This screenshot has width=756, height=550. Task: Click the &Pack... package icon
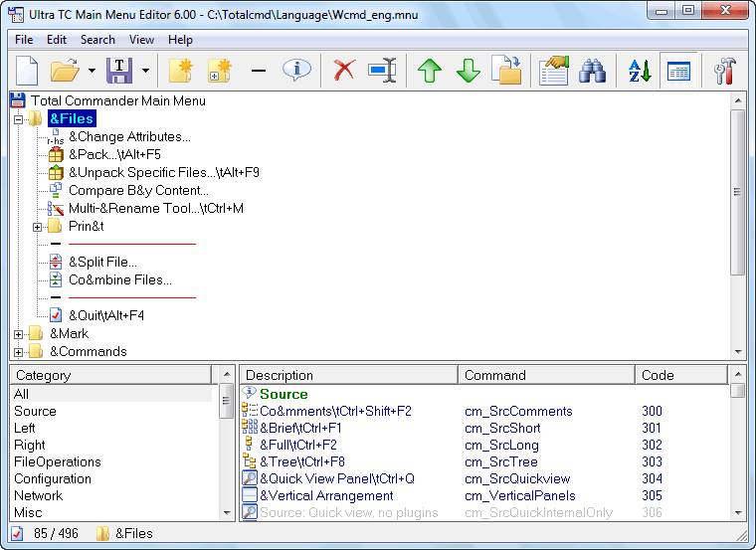56,155
